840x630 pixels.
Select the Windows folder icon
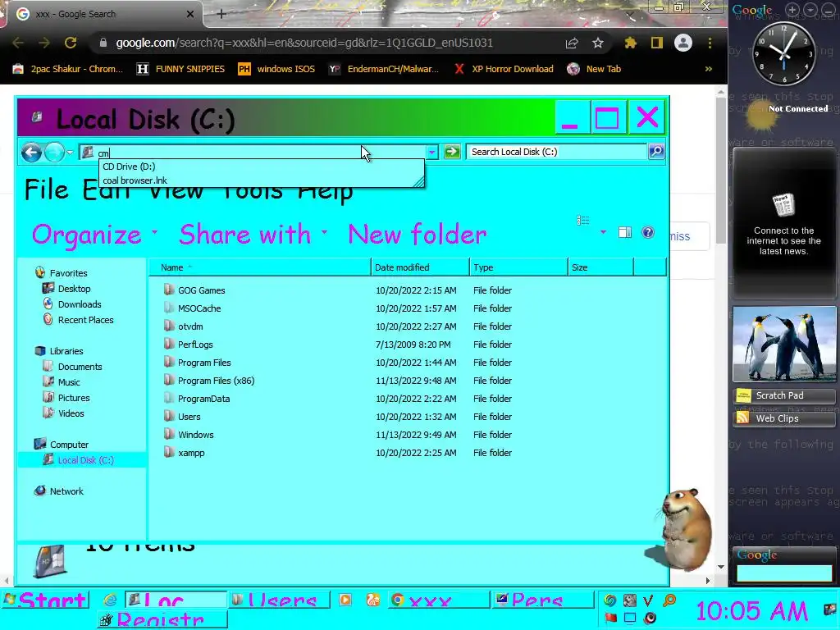pyautogui.click(x=169, y=434)
